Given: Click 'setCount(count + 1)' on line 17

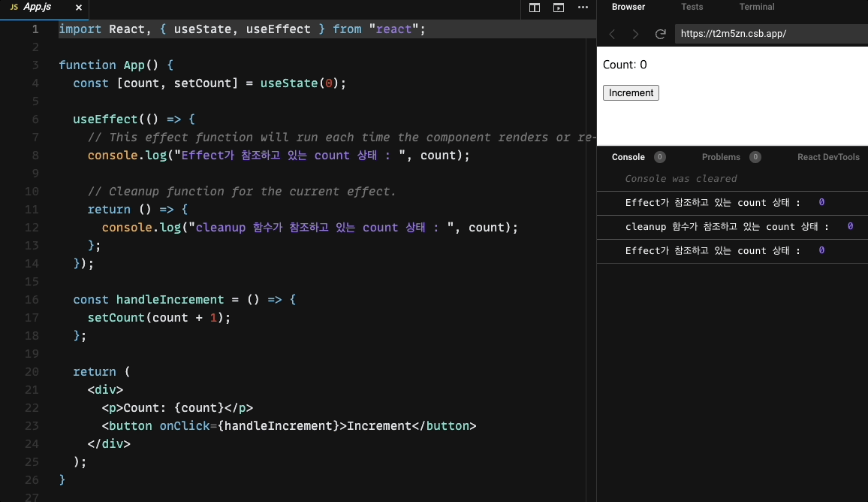Looking at the screenshot, I should point(155,317).
